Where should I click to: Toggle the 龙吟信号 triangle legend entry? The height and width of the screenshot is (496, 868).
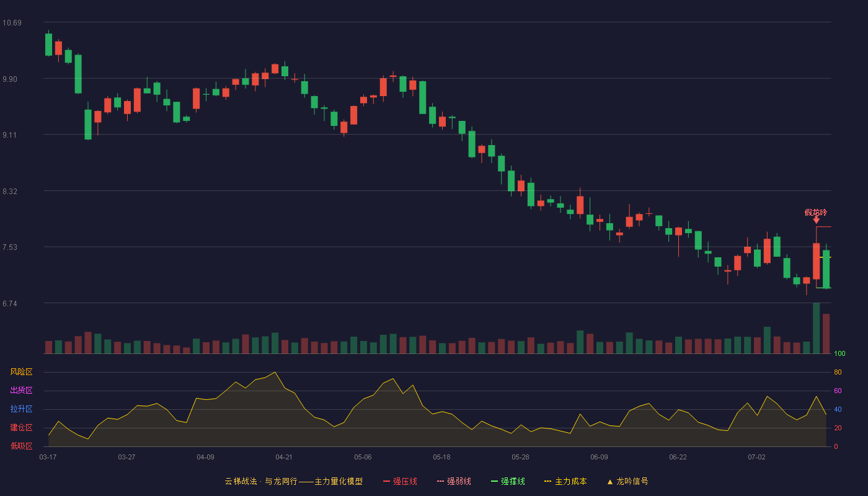[627, 481]
